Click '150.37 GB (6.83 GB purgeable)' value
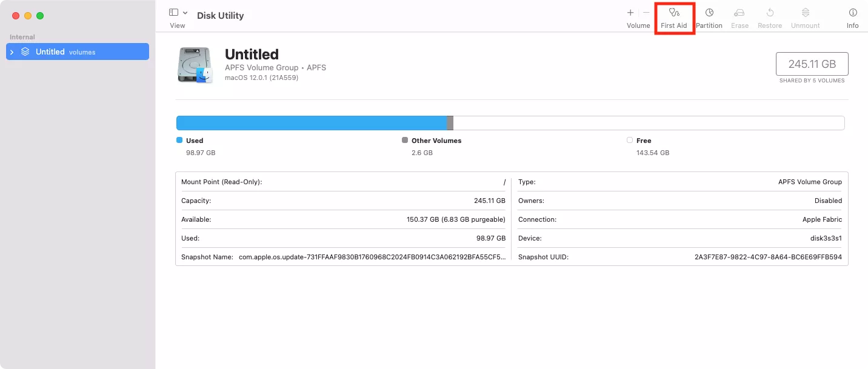 [456, 219]
